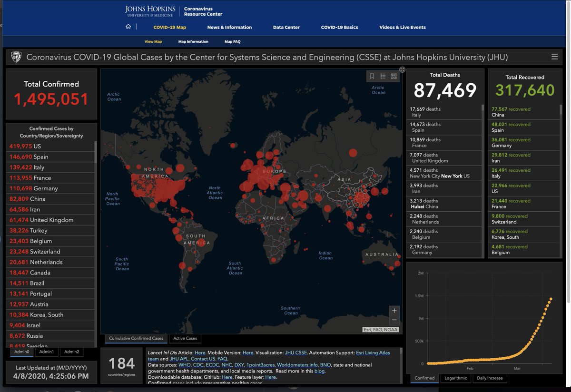Open the map bookmarks icon

(x=372, y=76)
